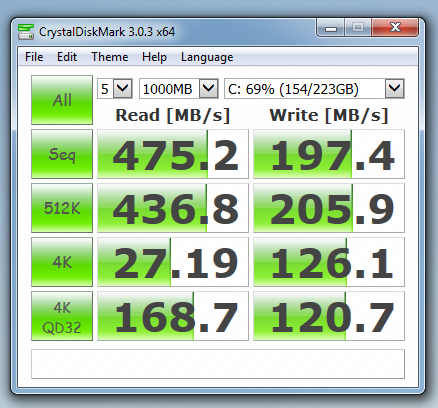Start the Seq benchmark test
The height and width of the screenshot is (408, 438).
[x=62, y=154]
